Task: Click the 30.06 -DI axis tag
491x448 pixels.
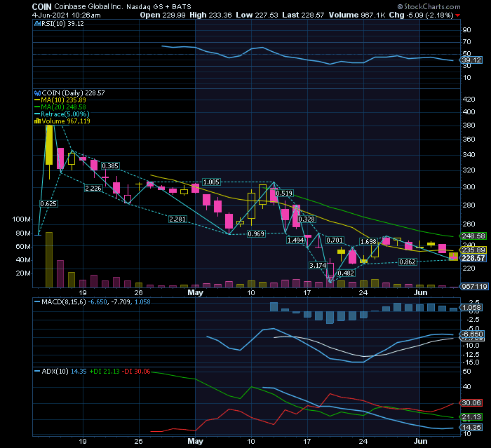Action: click(x=471, y=403)
